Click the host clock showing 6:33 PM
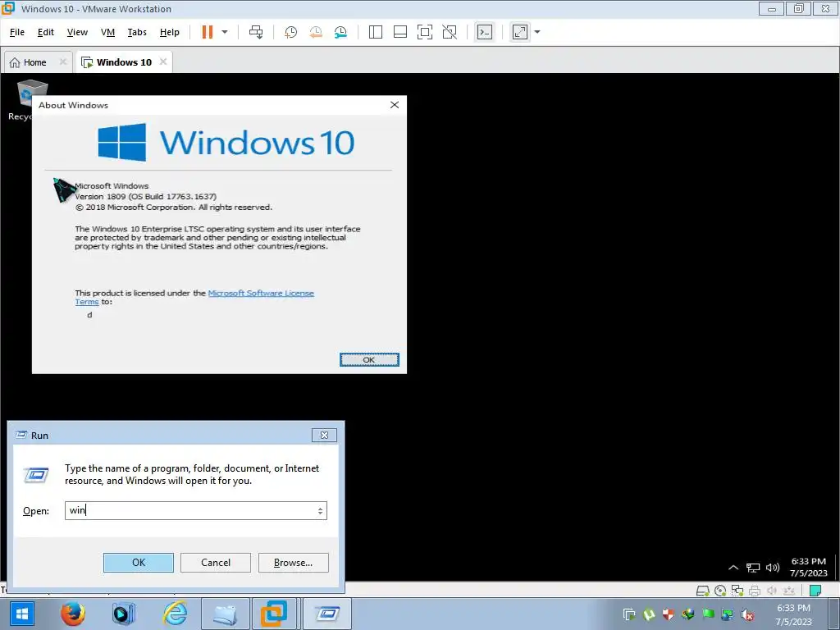The width and height of the screenshot is (840, 630). click(x=794, y=614)
